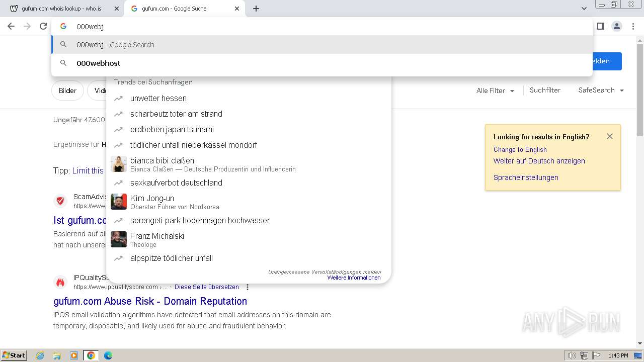Click the 1:43 PM system clock
644x362 pixels.
coord(618,355)
